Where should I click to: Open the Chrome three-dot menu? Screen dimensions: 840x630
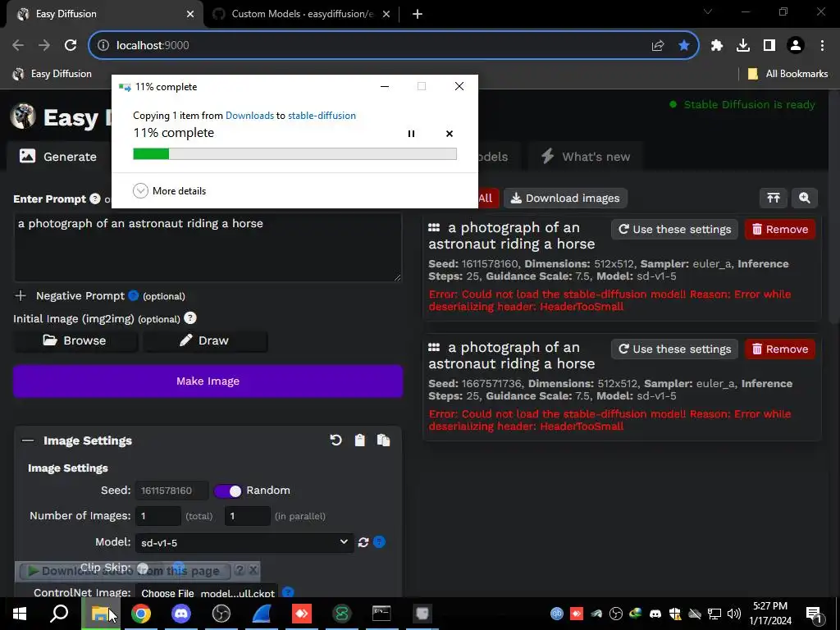coord(822,46)
